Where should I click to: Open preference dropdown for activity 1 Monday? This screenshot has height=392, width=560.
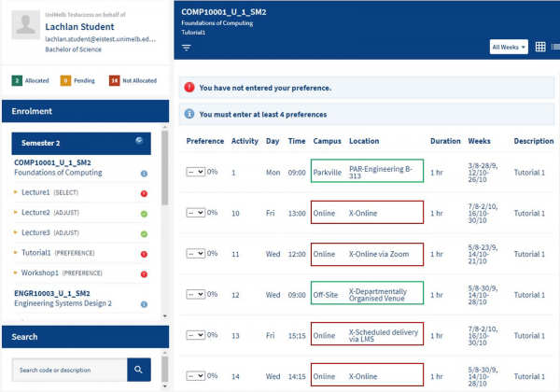coord(195,172)
